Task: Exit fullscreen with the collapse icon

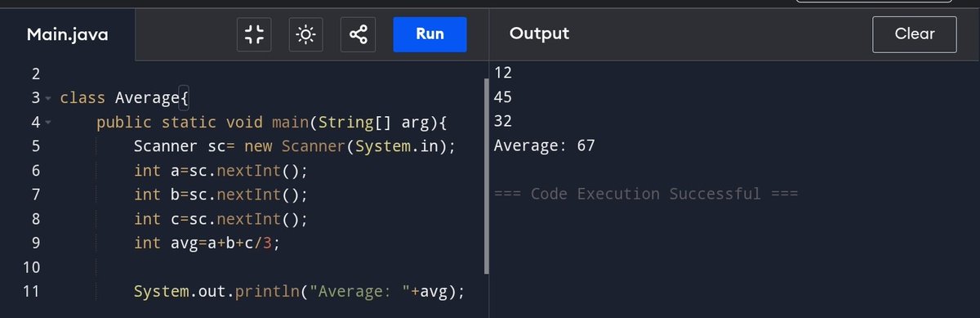Action: coord(254,34)
